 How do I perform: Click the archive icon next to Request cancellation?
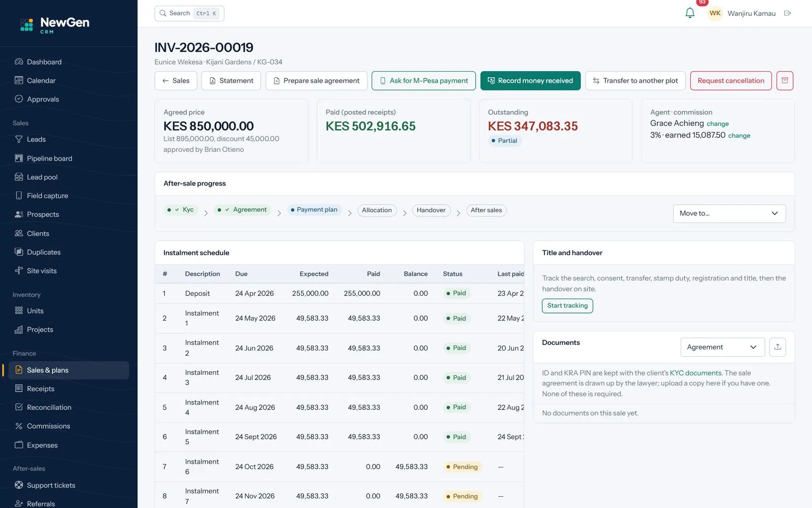(x=785, y=81)
